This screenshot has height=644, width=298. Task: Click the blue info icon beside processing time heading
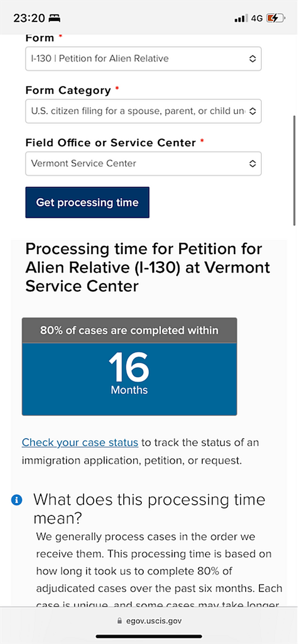[16, 500]
